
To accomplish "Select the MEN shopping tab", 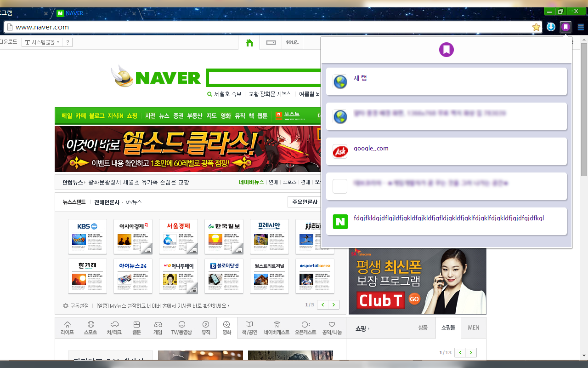I will point(474,328).
